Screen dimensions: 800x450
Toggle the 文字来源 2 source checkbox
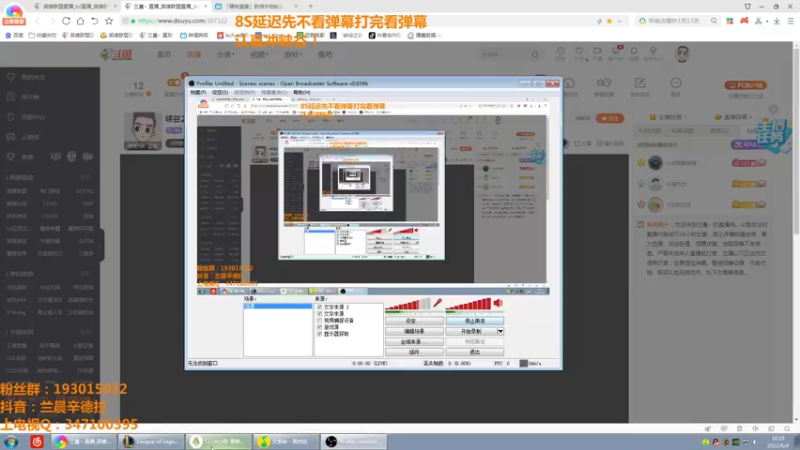pyautogui.click(x=319, y=307)
